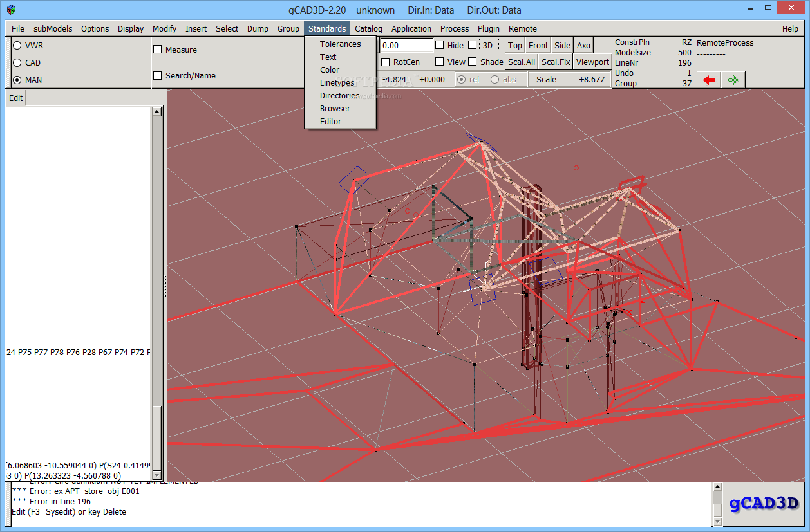The image size is (810, 532).
Task: Click the Scal.Fix button
Action: pyautogui.click(x=555, y=62)
